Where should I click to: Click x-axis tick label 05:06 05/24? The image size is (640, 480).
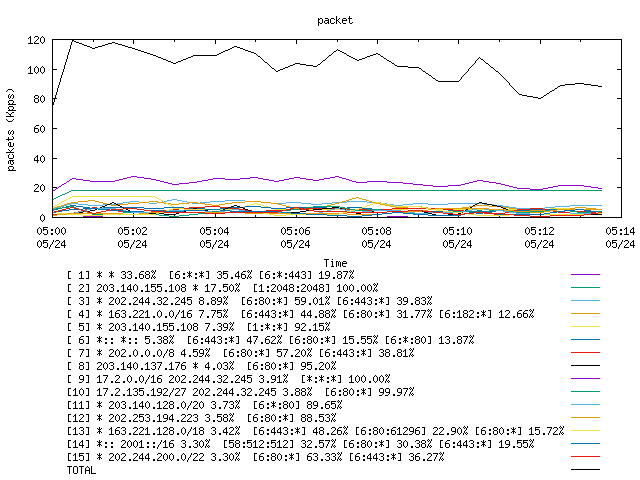click(295, 238)
